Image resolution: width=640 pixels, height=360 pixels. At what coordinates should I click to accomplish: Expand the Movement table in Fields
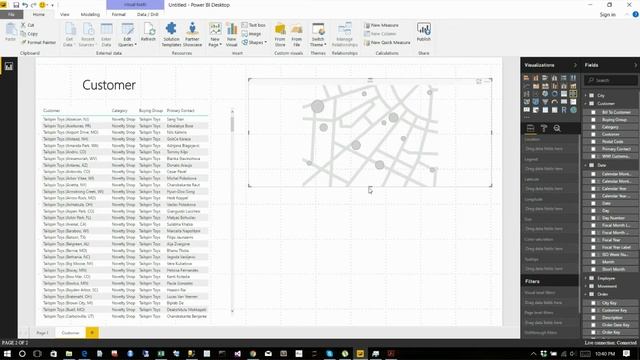(586, 286)
